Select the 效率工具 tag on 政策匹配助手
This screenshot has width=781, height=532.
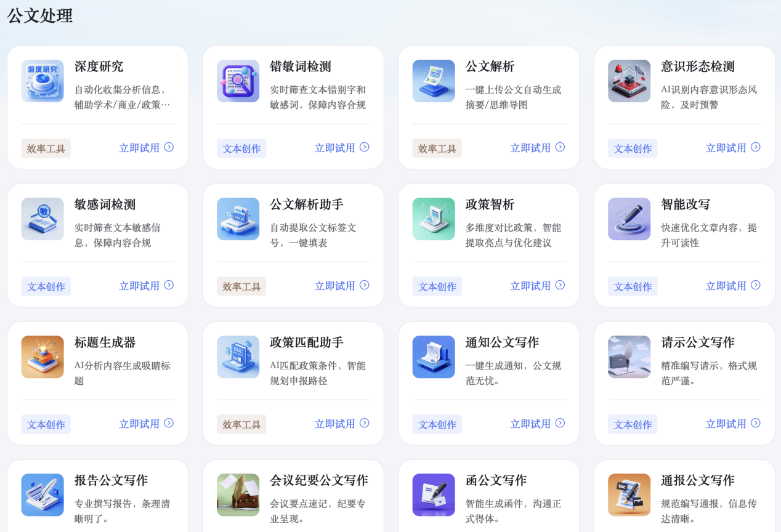click(x=241, y=424)
